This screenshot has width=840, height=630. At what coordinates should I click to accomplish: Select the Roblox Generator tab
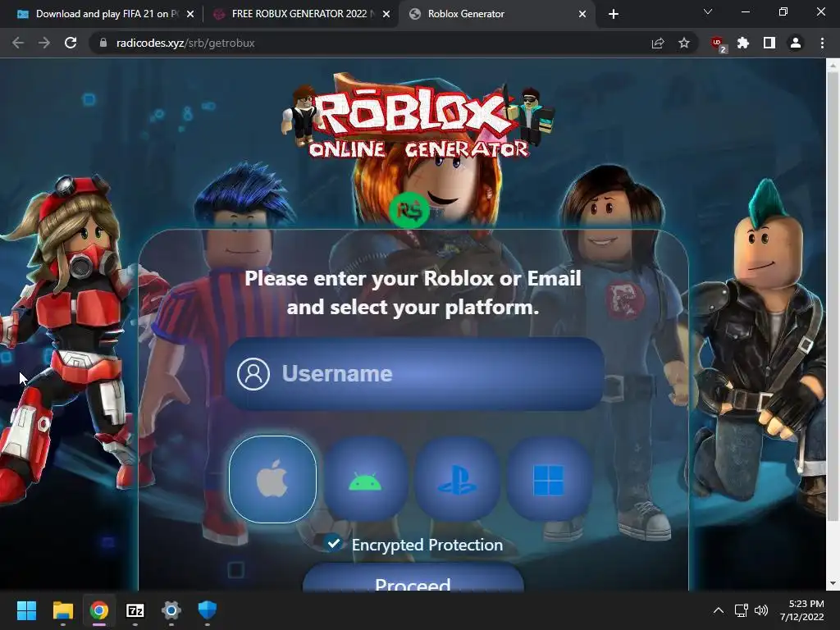click(497, 14)
